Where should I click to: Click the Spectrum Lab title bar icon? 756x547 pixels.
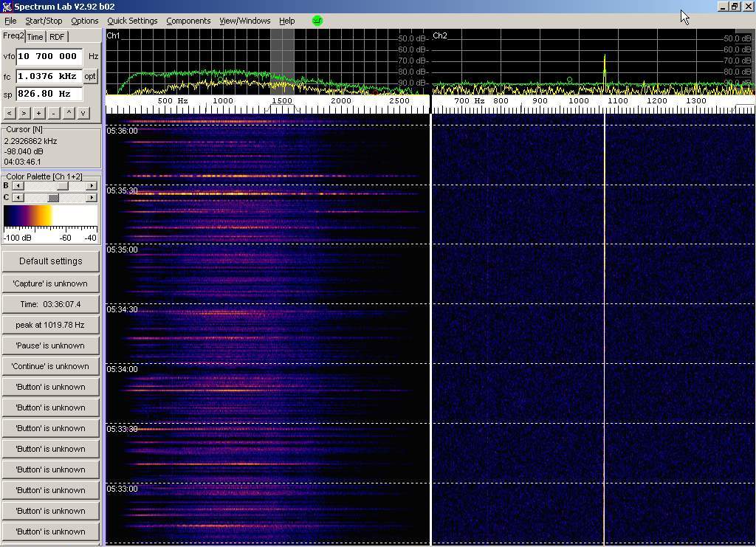coord(7,7)
